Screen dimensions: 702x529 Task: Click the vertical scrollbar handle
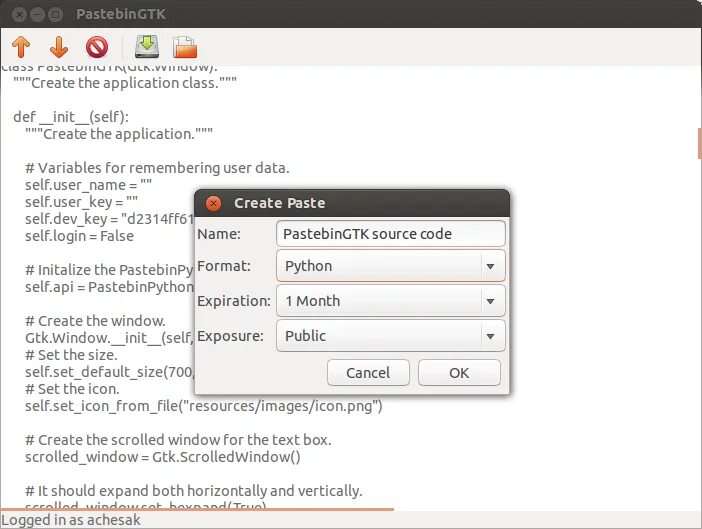(x=699, y=143)
